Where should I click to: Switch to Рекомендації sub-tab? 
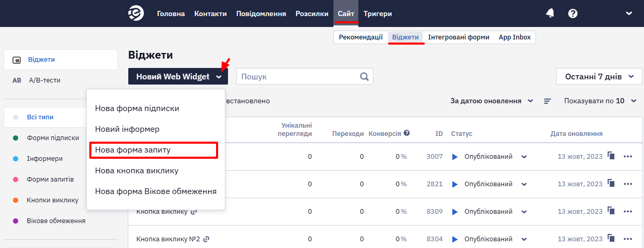[x=361, y=37]
